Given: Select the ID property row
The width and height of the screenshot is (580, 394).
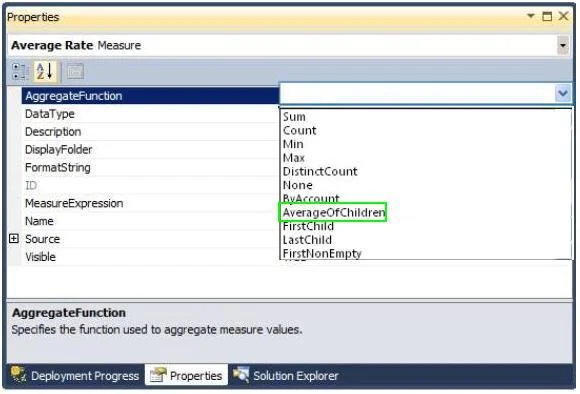Looking at the screenshot, I should point(151,185).
